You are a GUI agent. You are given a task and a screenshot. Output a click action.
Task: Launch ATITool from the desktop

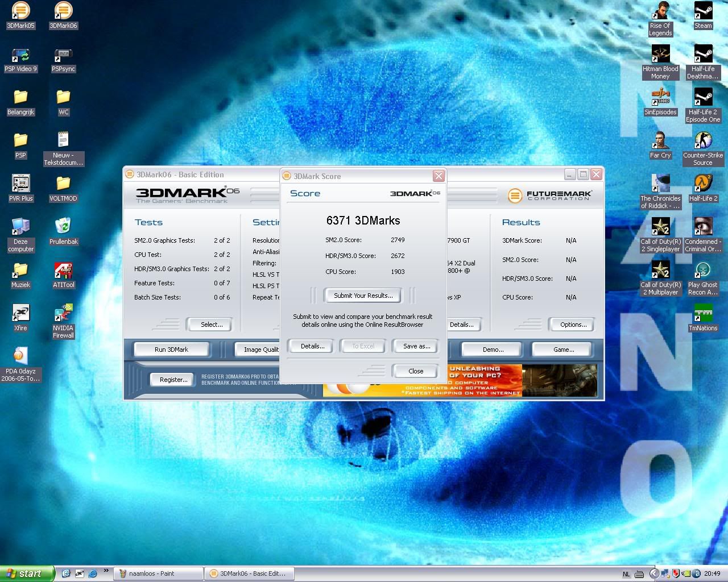[x=63, y=275]
